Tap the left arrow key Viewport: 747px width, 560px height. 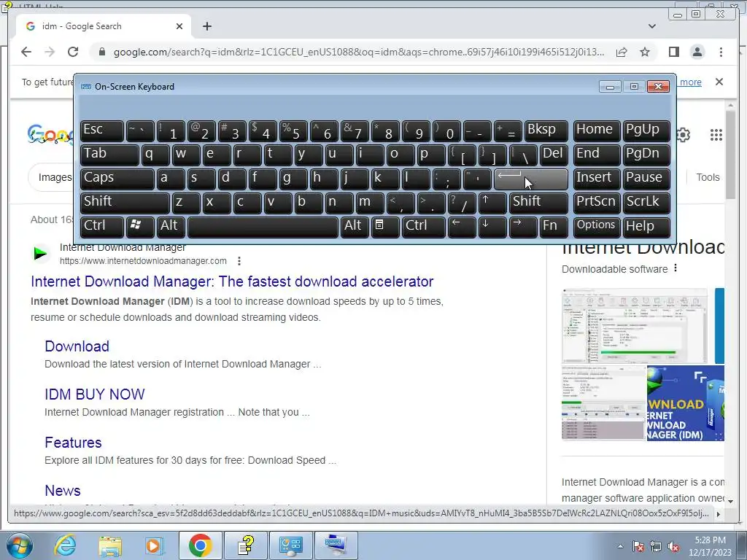[x=462, y=227]
